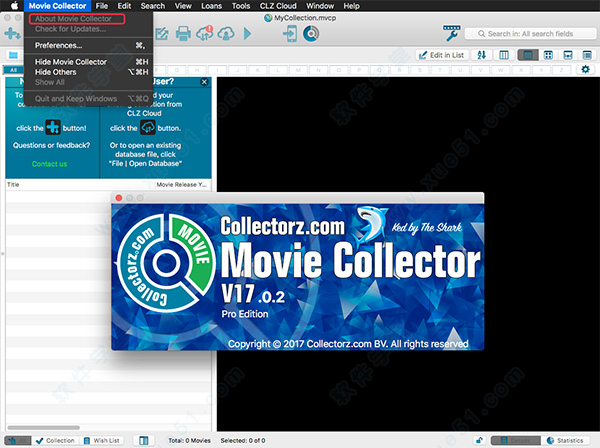Image resolution: width=600 pixels, height=448 pixels.
Task: Click the horizontal scrollbar in list panel
Action: (x=44, y=428)
